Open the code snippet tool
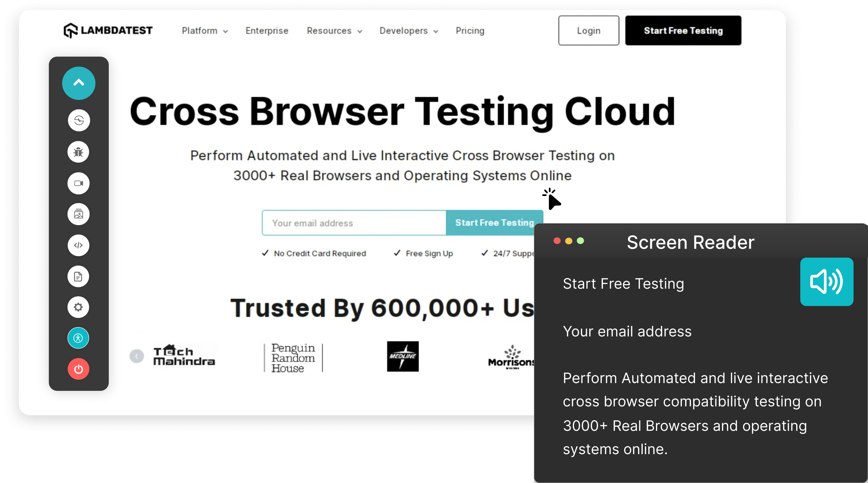The width and height of the screenshot is (868, 483). pyautogui.click(x=79, y=245)
